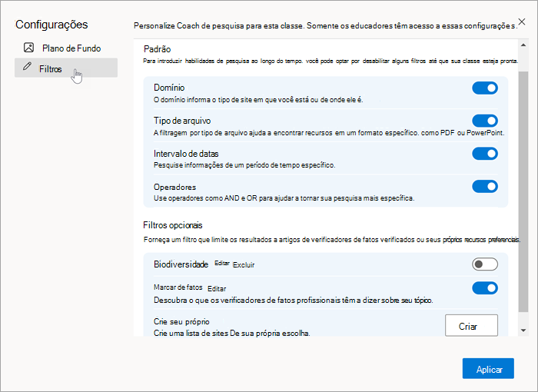Click the Biodiversidade filter name

coord(181,264)
